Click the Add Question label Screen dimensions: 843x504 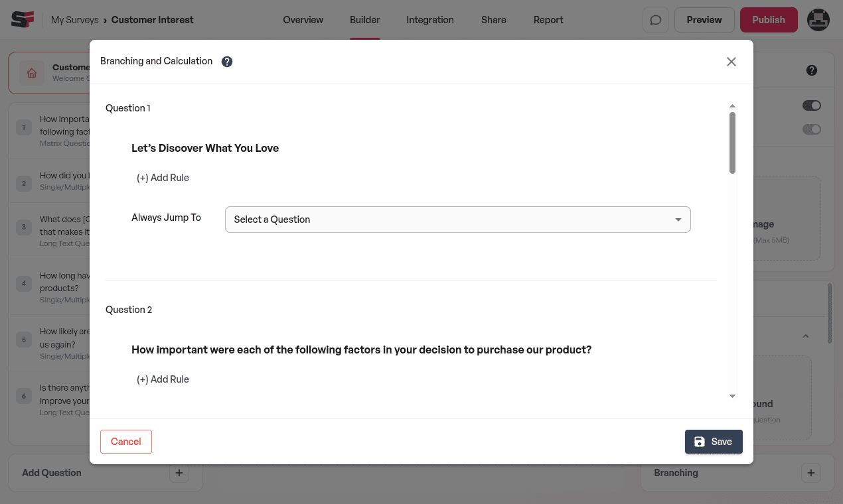[x=52, y=473]
